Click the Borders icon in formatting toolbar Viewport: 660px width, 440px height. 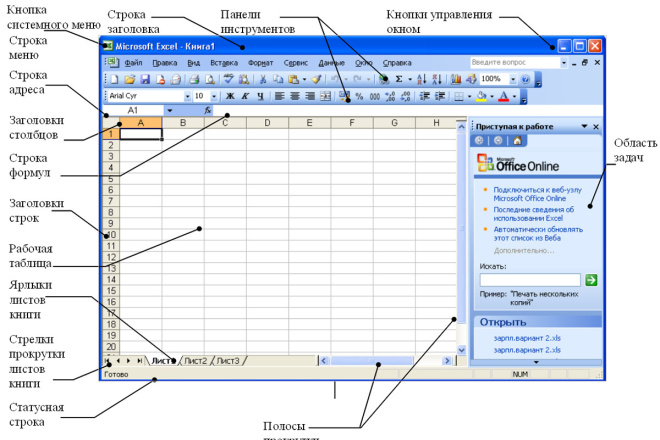click(459, 96)
